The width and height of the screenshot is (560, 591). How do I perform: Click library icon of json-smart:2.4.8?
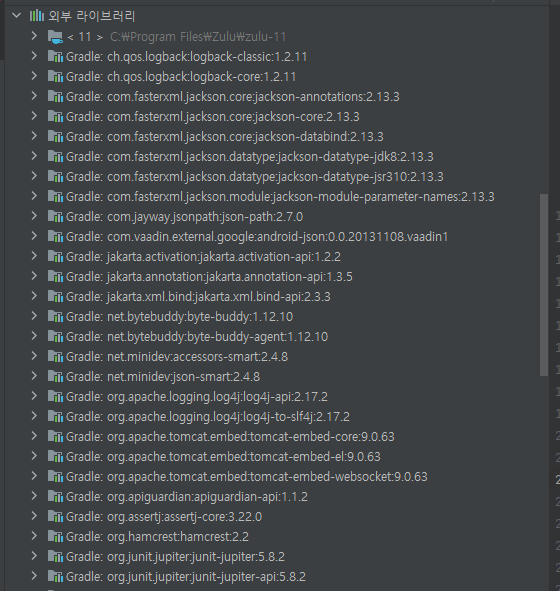[x=55, y=376]
